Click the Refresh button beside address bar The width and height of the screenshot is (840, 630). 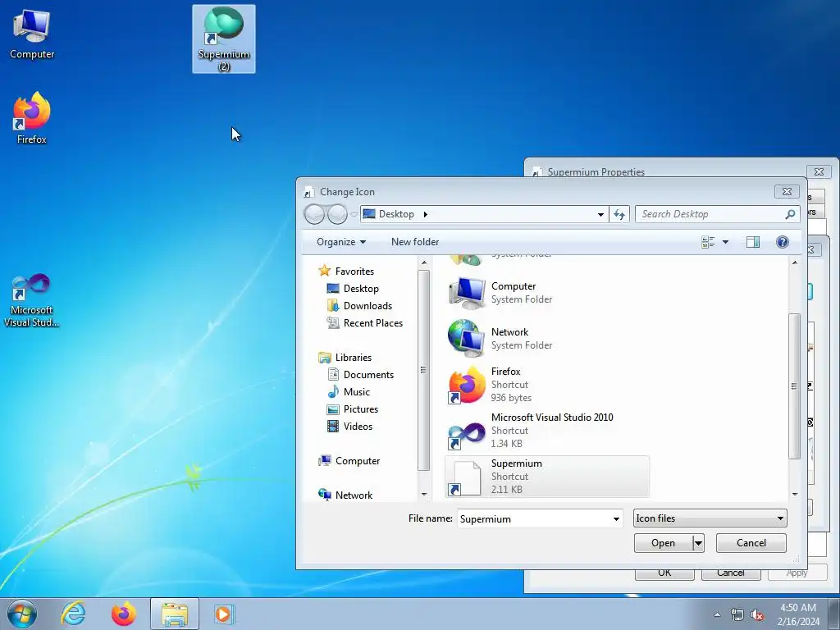click(619, 214)
